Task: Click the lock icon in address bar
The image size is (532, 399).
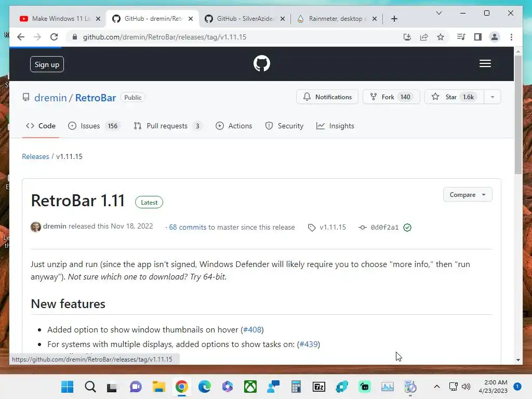Action: [x=75, y=37]
